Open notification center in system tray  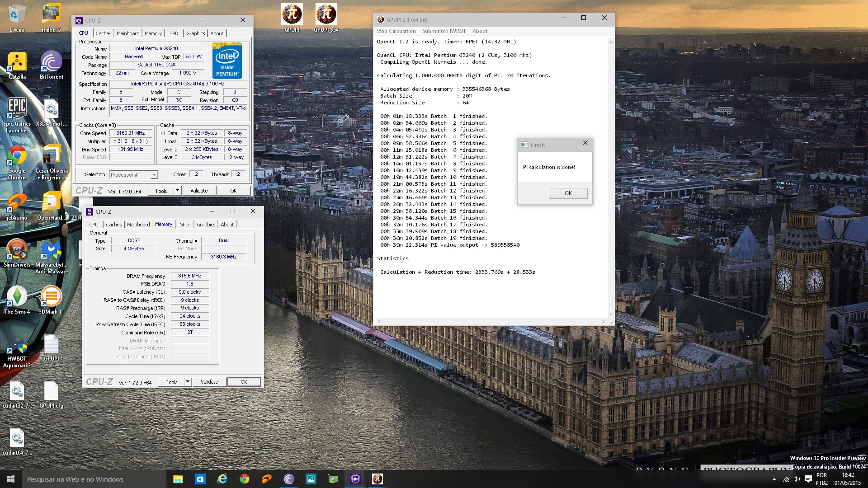[808, 479]
